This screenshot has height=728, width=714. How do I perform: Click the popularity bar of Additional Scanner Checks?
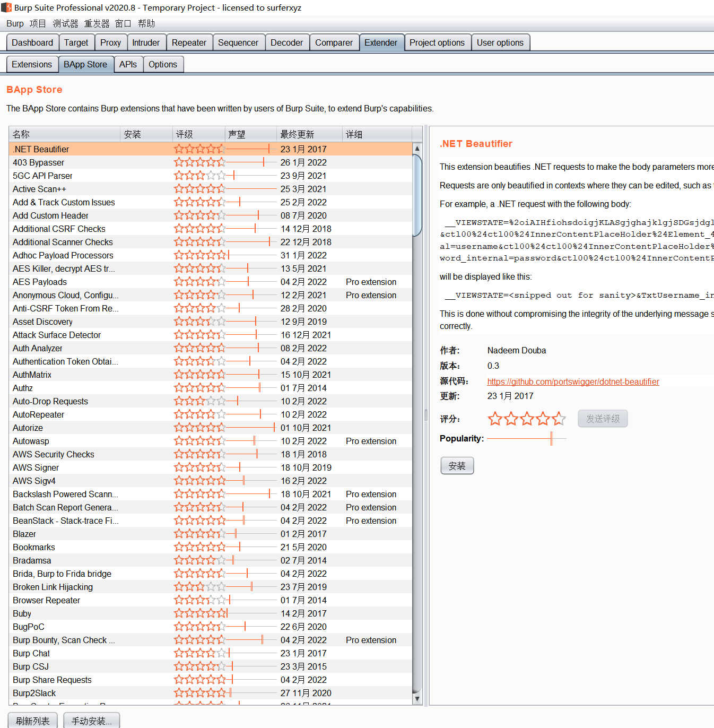251,242
